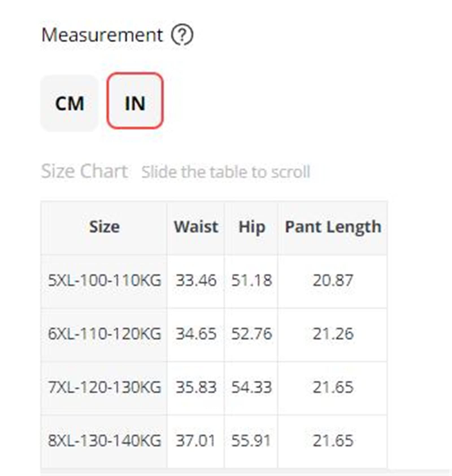Click the Waist column header

pyautogui.click(x=196, y=227)
